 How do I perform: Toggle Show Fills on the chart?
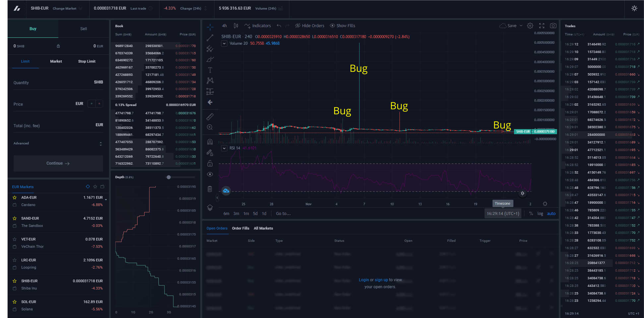pos(342,26)
